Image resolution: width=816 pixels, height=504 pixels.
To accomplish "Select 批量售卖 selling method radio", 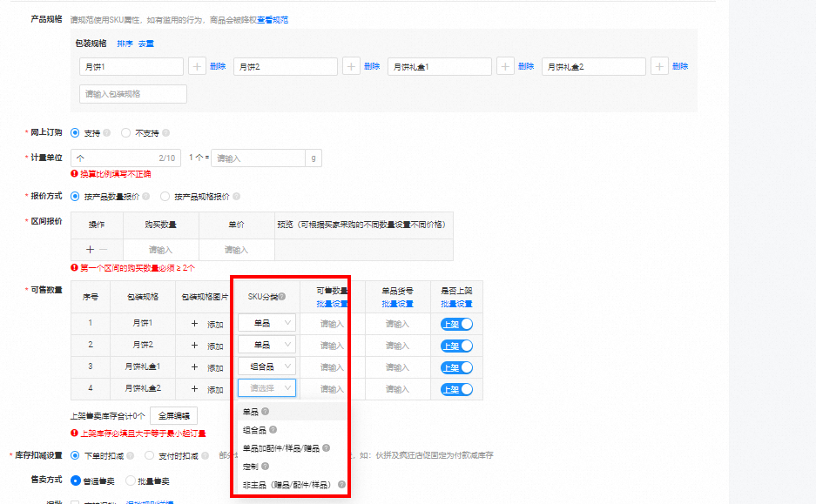I will (132, 480).
